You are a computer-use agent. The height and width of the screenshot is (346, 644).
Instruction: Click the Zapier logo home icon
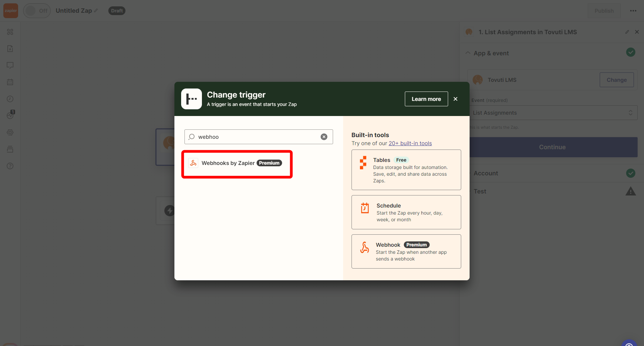coord(10,11)
